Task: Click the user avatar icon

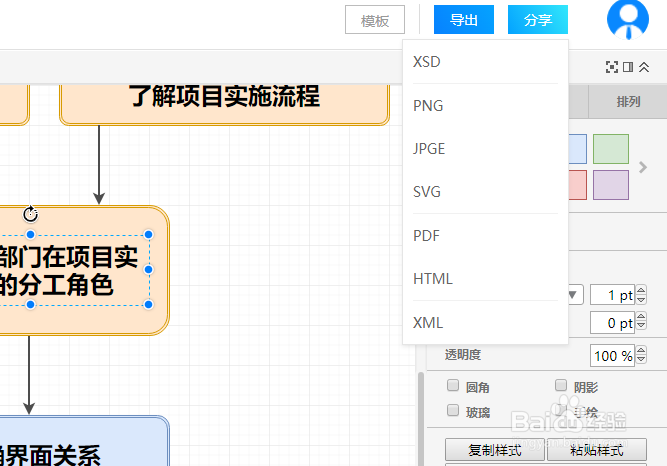Action: click(x=627, y=19)
